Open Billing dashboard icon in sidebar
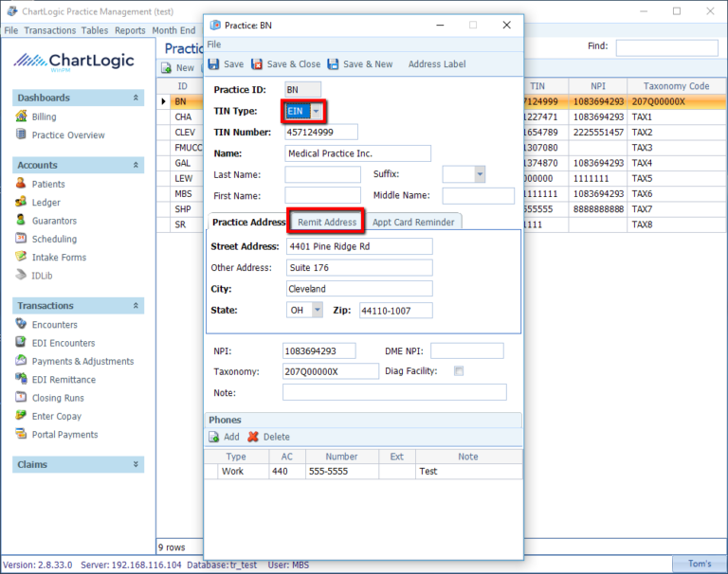The height and width of the screenshot is (574, 728). [22, 116]
